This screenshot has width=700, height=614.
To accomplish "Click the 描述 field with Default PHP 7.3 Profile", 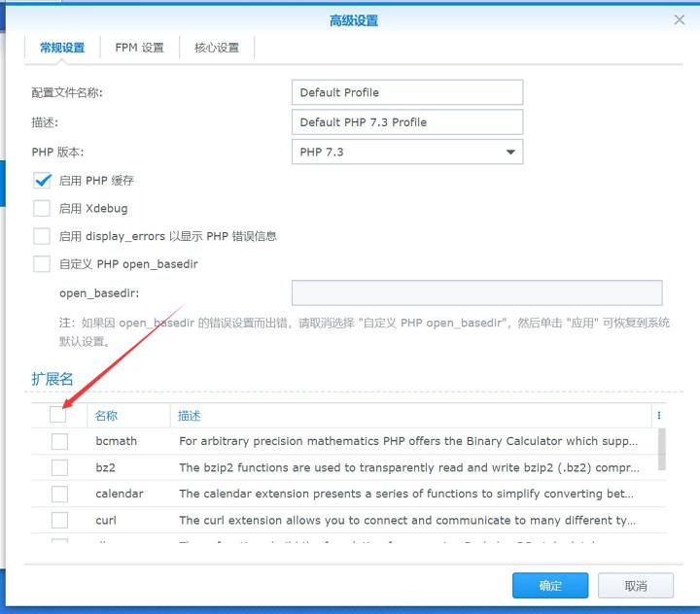I will (407, 122).
